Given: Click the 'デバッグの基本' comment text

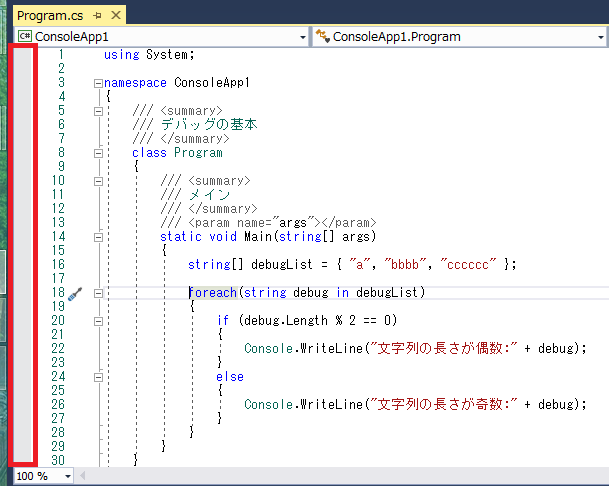Looking at the screenshot, I should click(209, 124).
